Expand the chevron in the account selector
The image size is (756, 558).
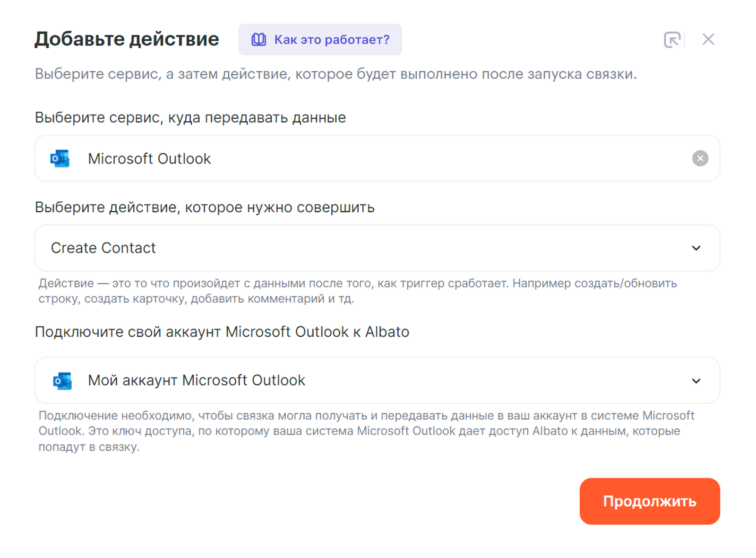[696, 381]
